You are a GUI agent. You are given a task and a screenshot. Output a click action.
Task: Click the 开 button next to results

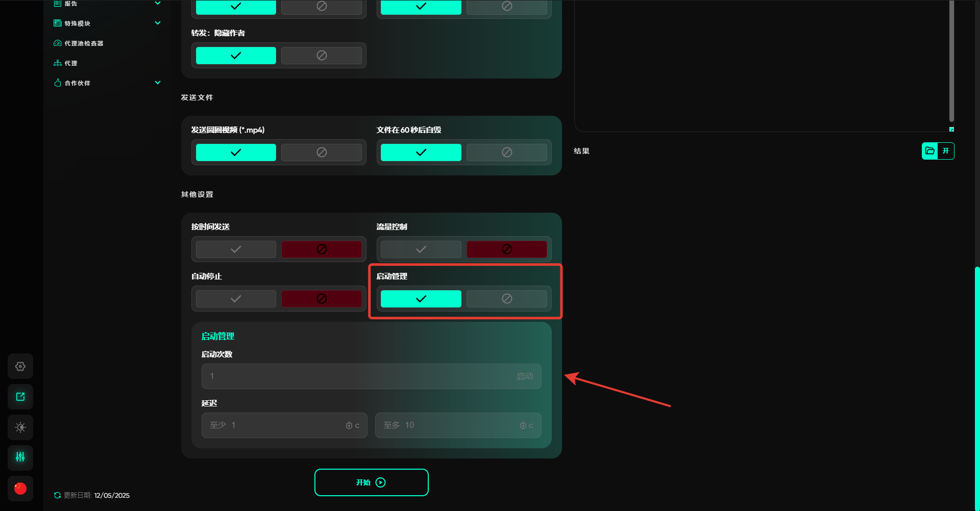(x=946, y=151)
